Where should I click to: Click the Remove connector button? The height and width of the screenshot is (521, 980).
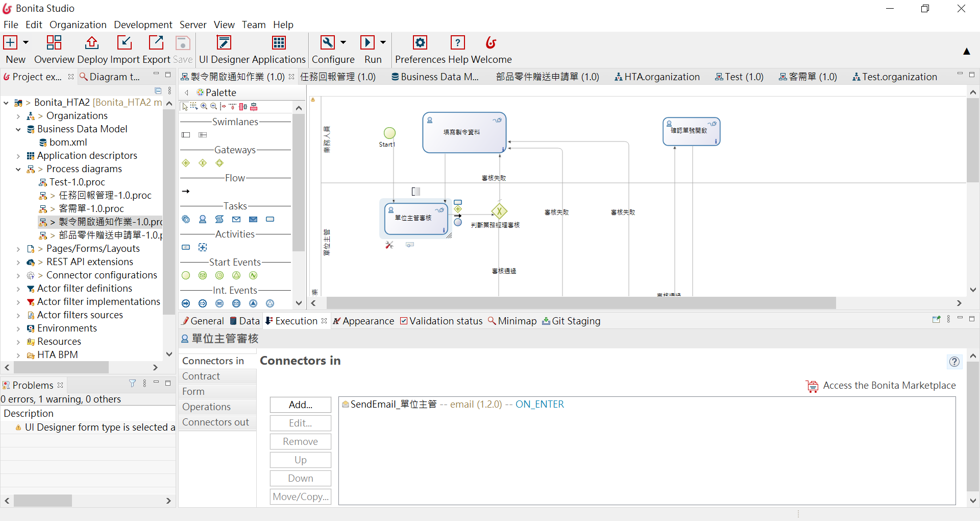tap(301, 442)
